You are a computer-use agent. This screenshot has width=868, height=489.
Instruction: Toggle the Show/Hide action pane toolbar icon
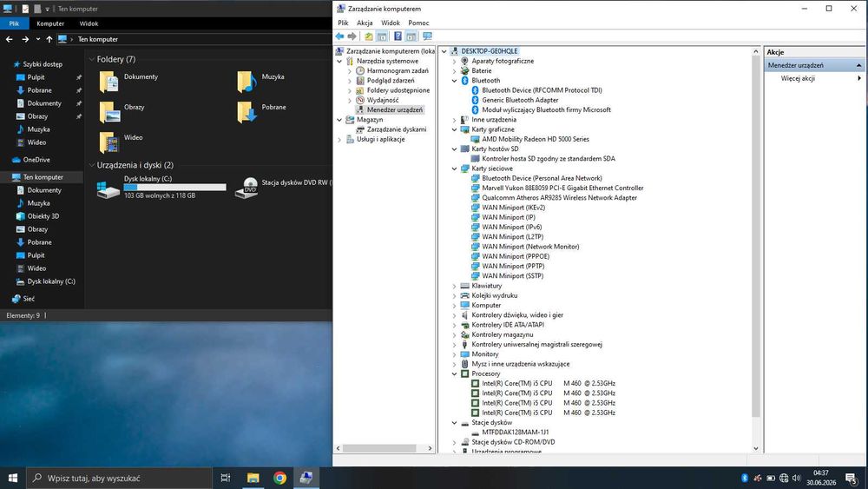pos(411,36)
